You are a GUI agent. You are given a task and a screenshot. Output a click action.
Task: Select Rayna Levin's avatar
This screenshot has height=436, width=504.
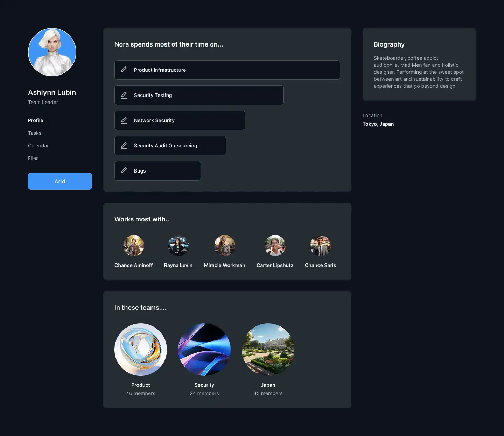click(x=178, y=246)
